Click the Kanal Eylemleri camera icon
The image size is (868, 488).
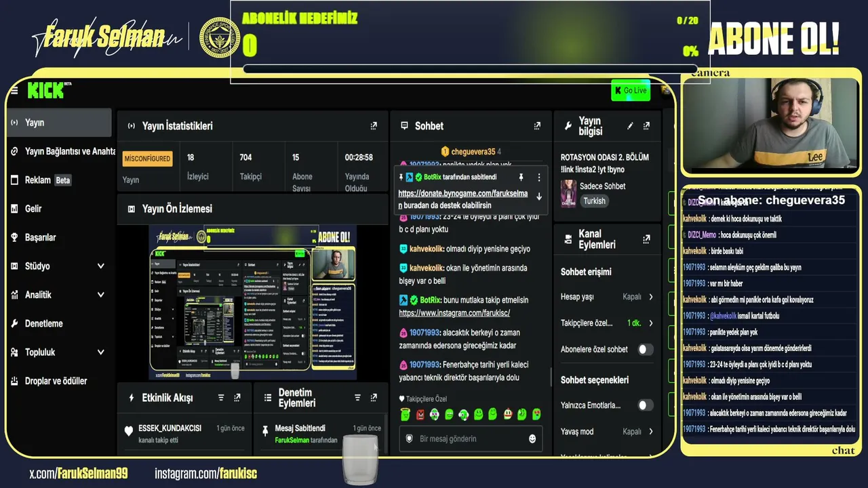568,239
